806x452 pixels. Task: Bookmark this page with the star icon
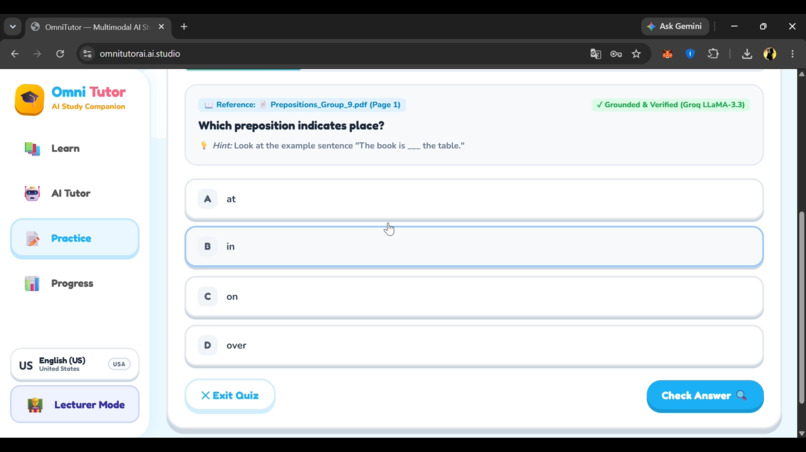[636, 53]
